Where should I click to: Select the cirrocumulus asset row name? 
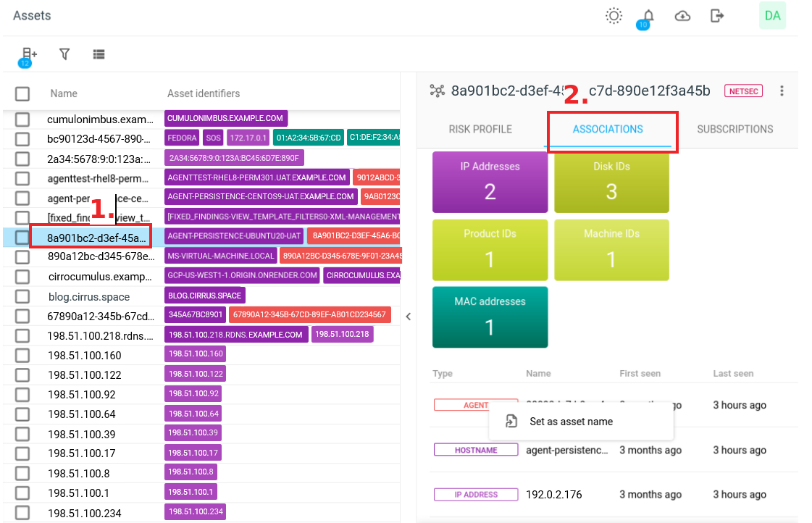pyautogui.click(x=100, y=277)
